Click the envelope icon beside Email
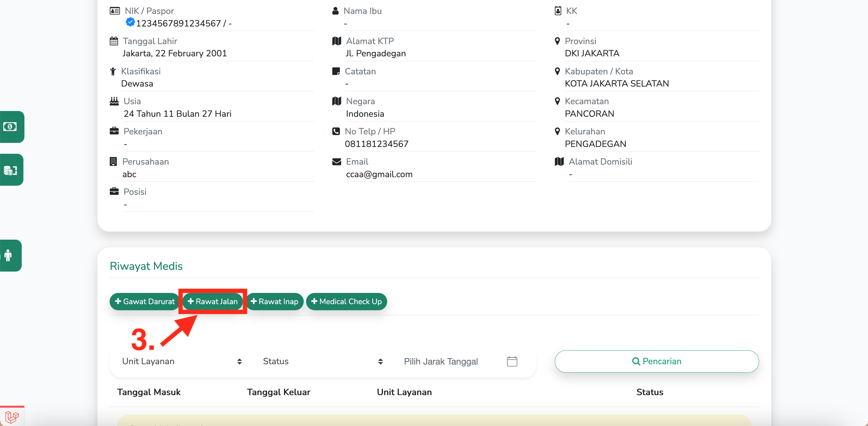Image resolution: width=868 pixels, height=426 pixels. [x=336, y=162]
